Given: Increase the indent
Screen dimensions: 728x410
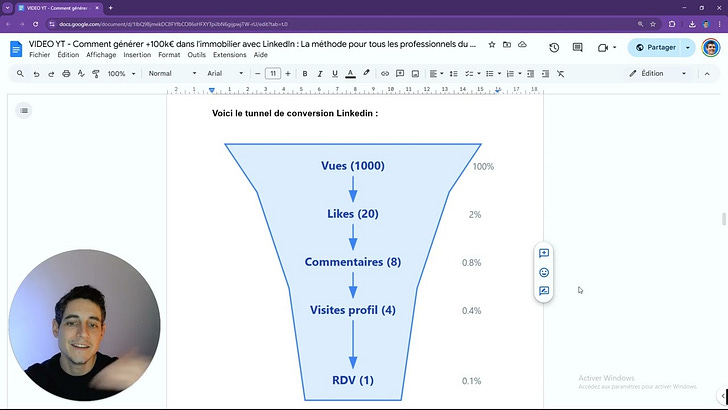Looking at the screenshot, I should (x=546, y=73).
